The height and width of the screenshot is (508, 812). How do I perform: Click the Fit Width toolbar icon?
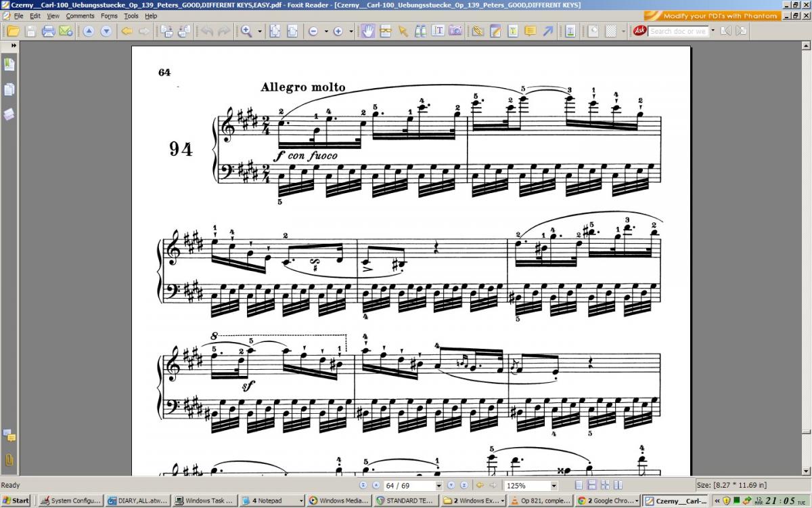[x=292, y=31]
